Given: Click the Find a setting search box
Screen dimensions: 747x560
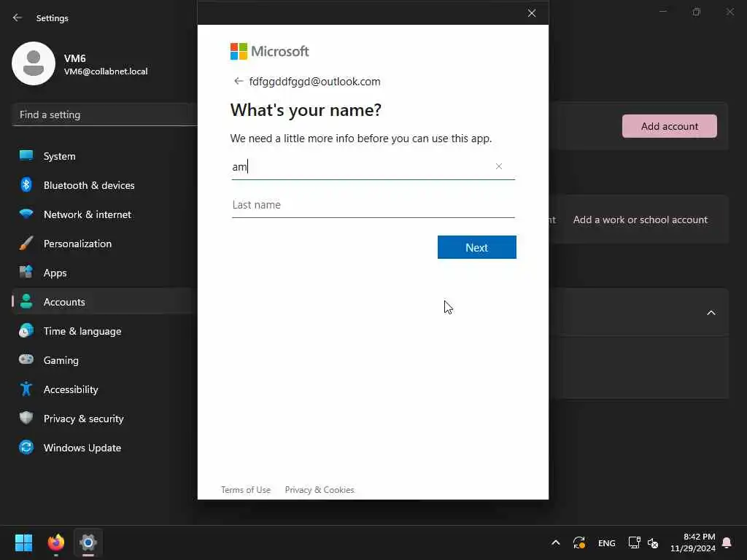Looking at the screenshot, I should click(x=105, y=114).
